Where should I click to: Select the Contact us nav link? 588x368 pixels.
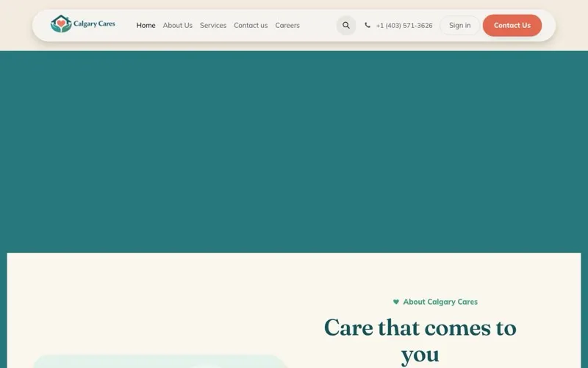[251, 25]
